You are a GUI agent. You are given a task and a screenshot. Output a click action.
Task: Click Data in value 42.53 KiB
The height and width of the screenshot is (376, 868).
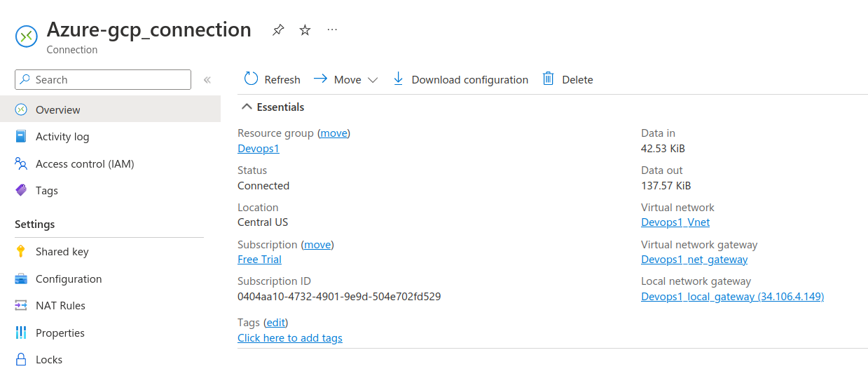(x=663, y=149)
